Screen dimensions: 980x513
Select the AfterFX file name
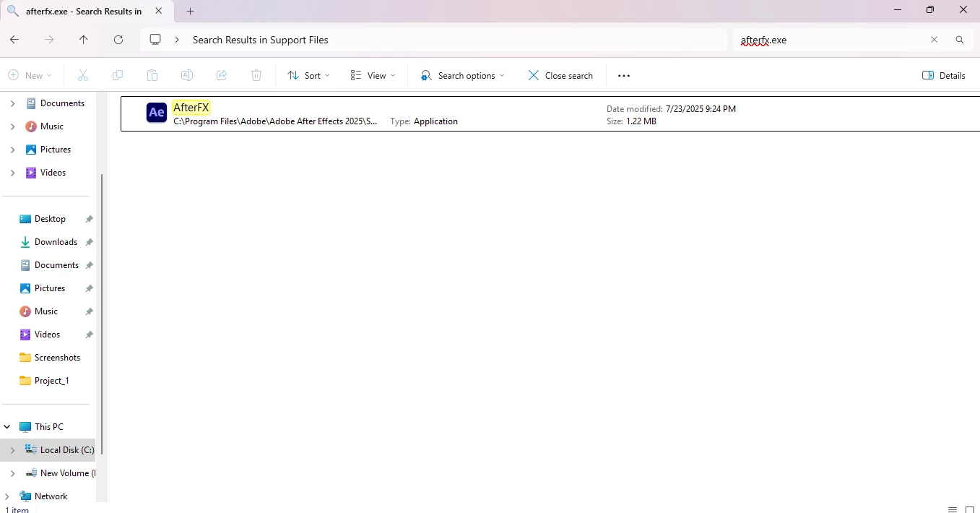[x=191, y=108]
